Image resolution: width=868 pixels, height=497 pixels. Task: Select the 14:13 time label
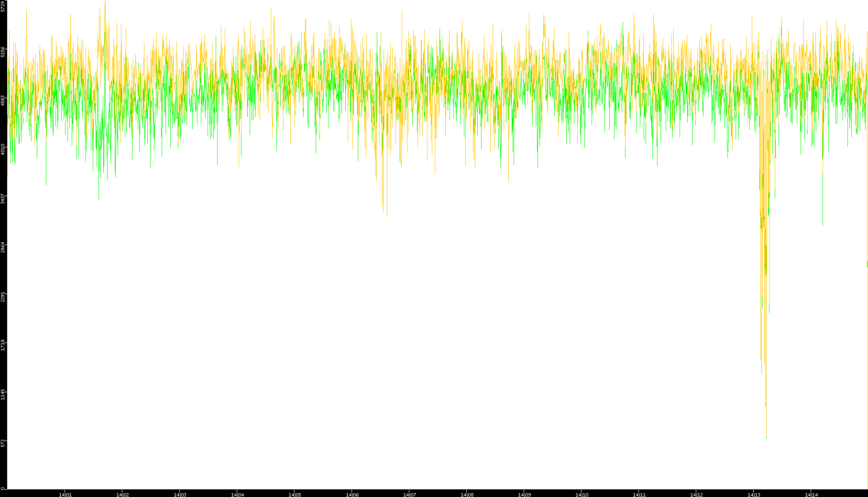(x=754, y=495)
